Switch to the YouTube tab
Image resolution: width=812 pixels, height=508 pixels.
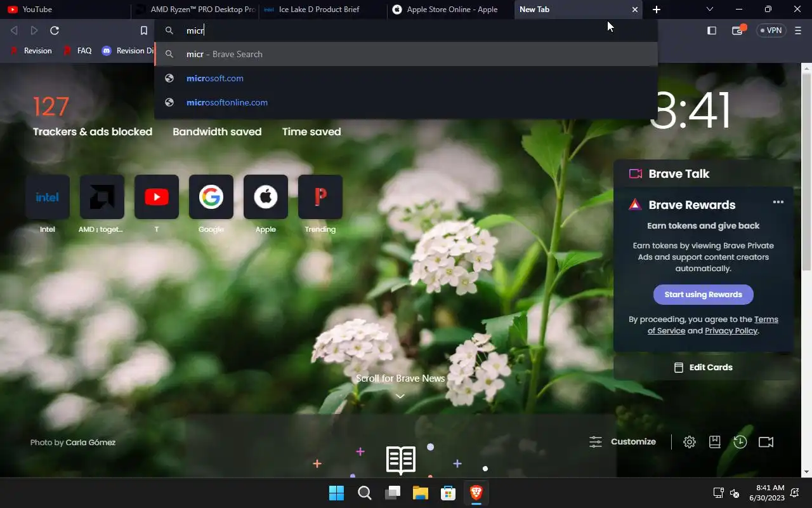(65, 10)
